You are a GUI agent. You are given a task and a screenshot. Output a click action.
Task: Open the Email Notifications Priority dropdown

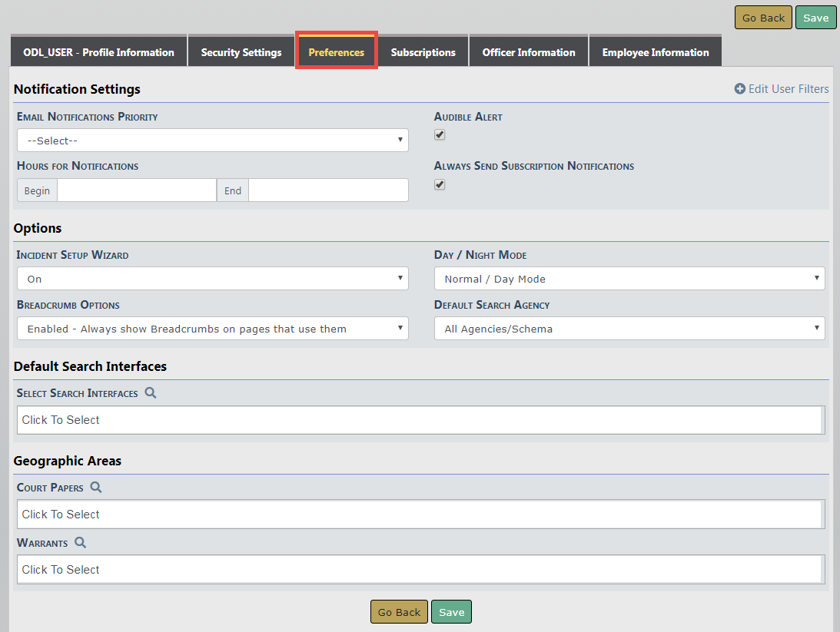tap(212, 141)
